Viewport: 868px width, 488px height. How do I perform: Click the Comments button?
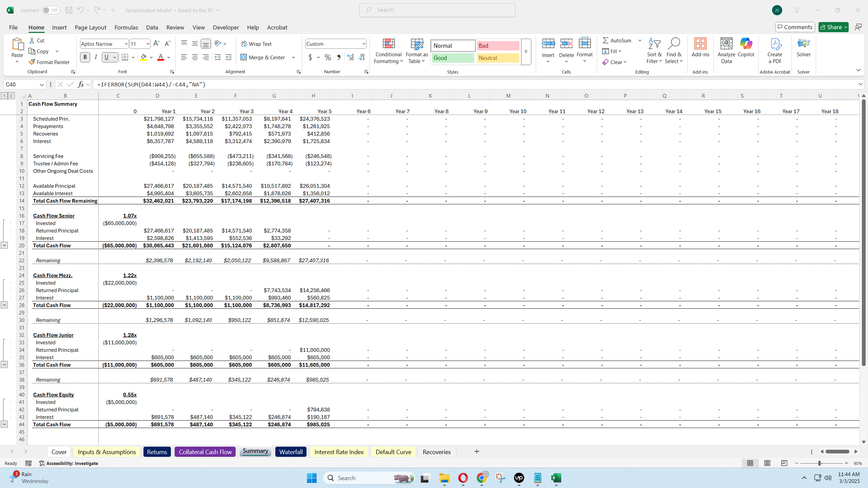pos(795,27)
